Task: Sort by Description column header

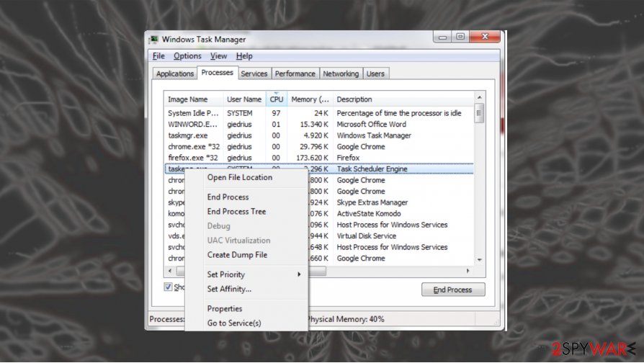Action: [x=403, y=99]
